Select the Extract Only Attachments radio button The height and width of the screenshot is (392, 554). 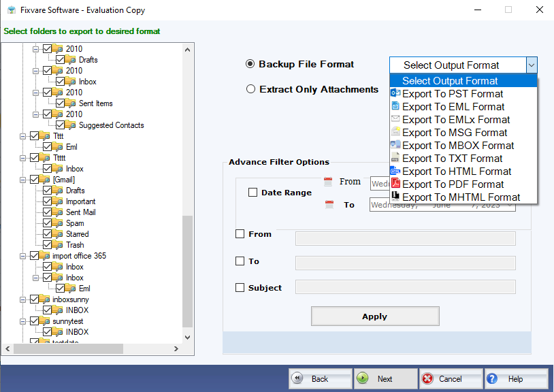pos(251,89)
